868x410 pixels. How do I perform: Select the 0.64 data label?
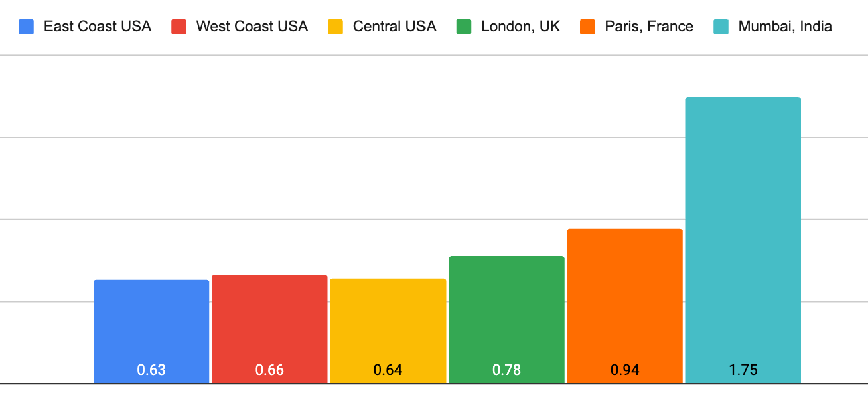click(x=388, y=370)
